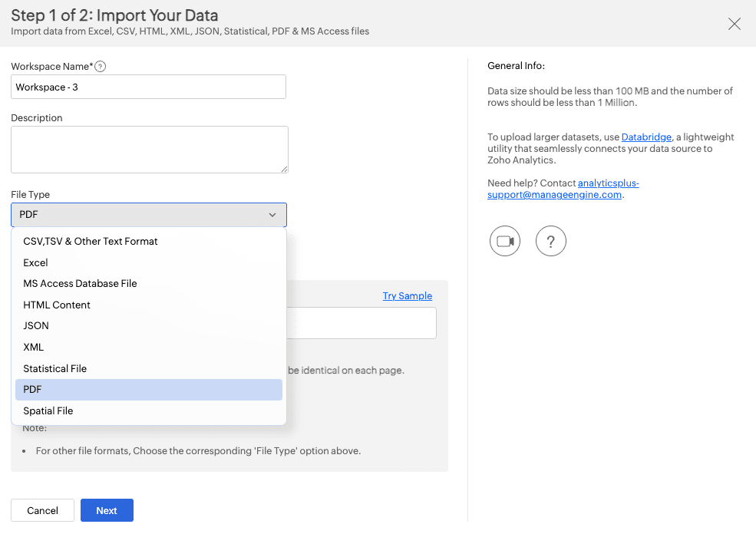The image size is (756, 534).
Task: Choose Statistical File option
Action: [148, 369]
